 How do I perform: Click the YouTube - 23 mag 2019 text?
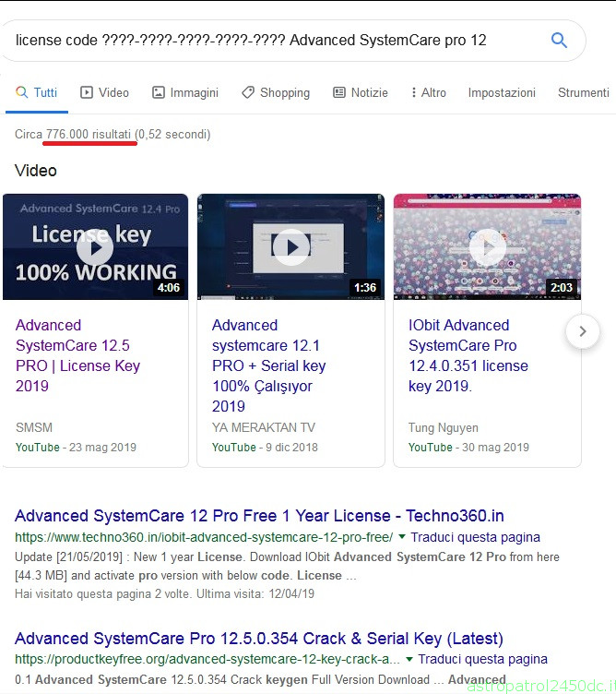point(76,448)
